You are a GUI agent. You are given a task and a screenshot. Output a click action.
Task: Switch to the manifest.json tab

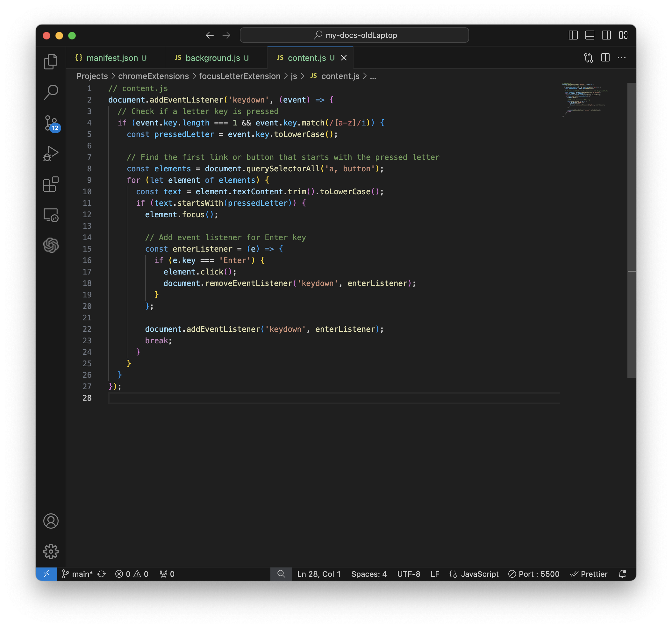click(115, 58)
